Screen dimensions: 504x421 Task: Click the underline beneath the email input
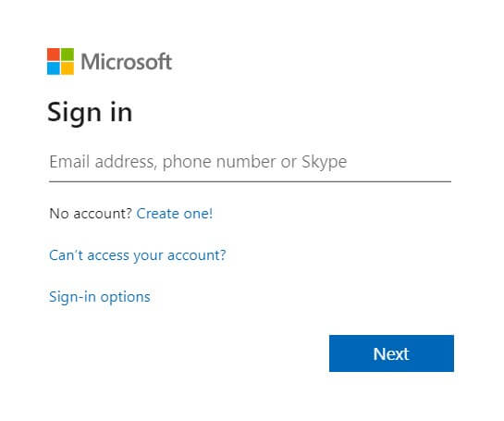pyautogui.click(x=250, y=181)
